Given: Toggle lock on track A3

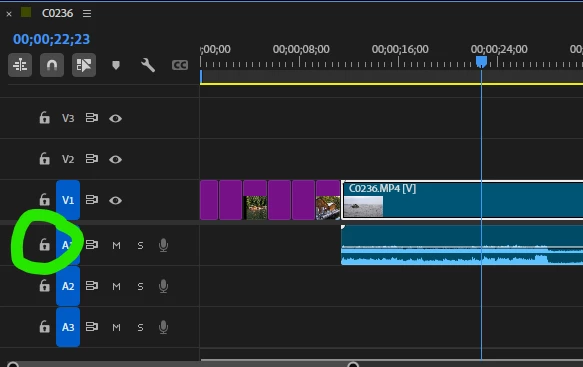Looking at the screenshot, I should (45, 327).
